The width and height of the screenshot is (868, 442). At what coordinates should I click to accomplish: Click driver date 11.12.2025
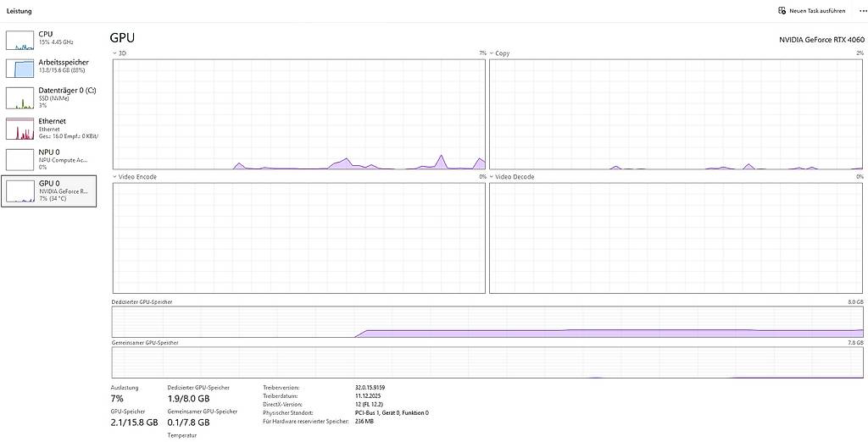(x=368, y=396)
